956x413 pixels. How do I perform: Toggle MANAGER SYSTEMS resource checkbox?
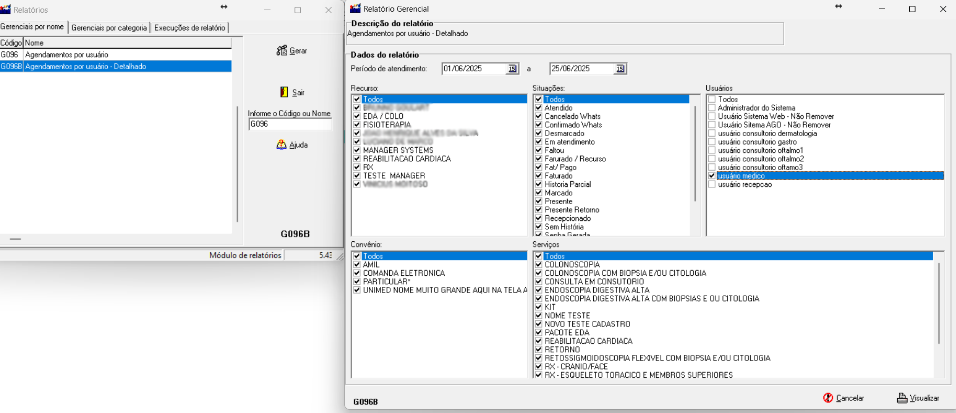coord(357,149)
